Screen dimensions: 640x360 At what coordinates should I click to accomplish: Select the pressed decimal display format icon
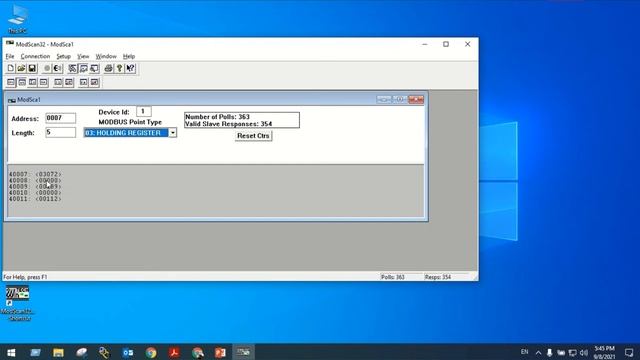coord(22,82)
